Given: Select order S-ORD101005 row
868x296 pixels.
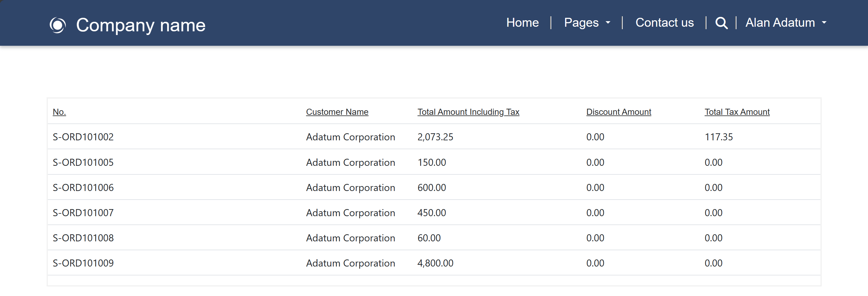Looking at the screenshot, I should pos(83,162).
